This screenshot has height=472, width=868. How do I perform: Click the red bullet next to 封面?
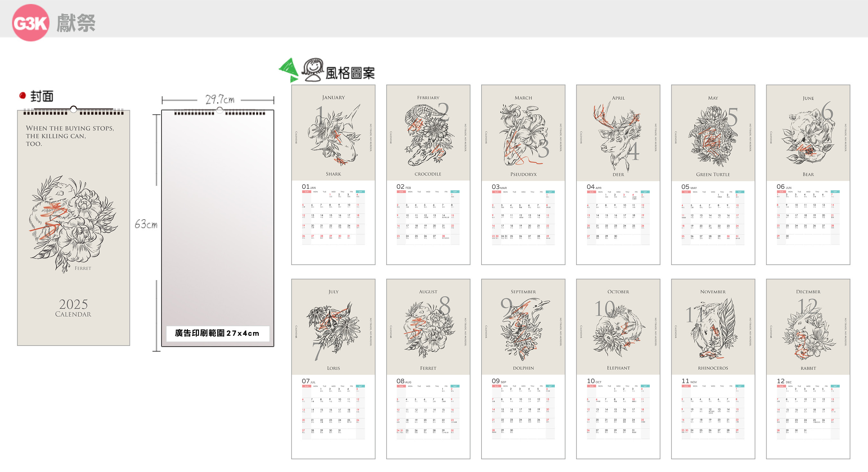22,96
